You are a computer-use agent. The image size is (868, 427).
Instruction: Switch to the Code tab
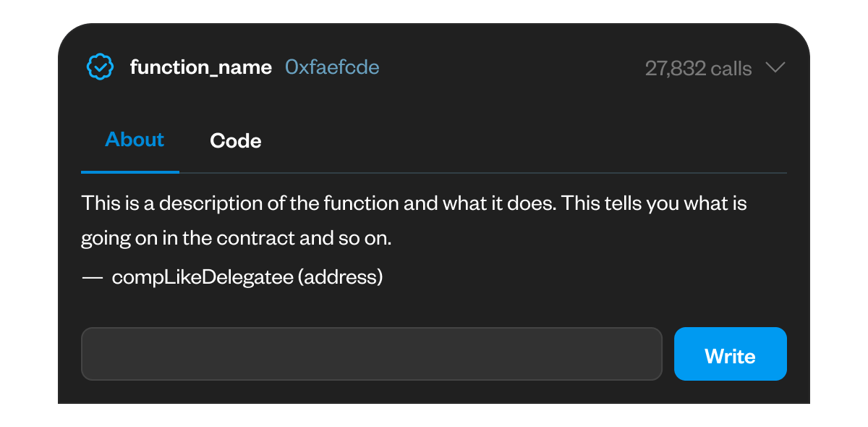pyautogui.click(x=235, y=140)
